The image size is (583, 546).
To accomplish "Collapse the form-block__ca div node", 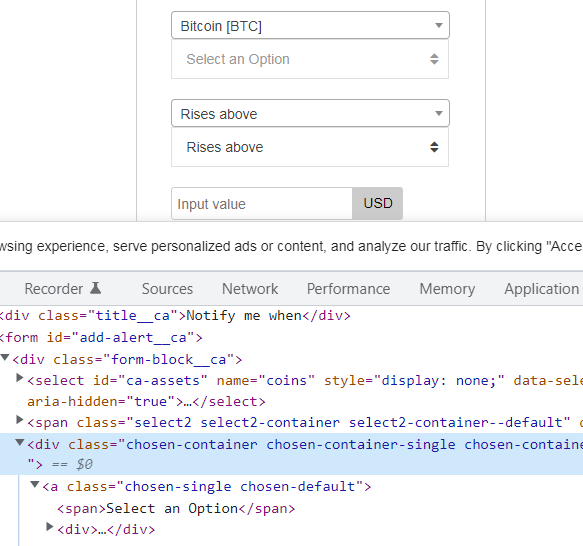I will [x=5, y=358].
